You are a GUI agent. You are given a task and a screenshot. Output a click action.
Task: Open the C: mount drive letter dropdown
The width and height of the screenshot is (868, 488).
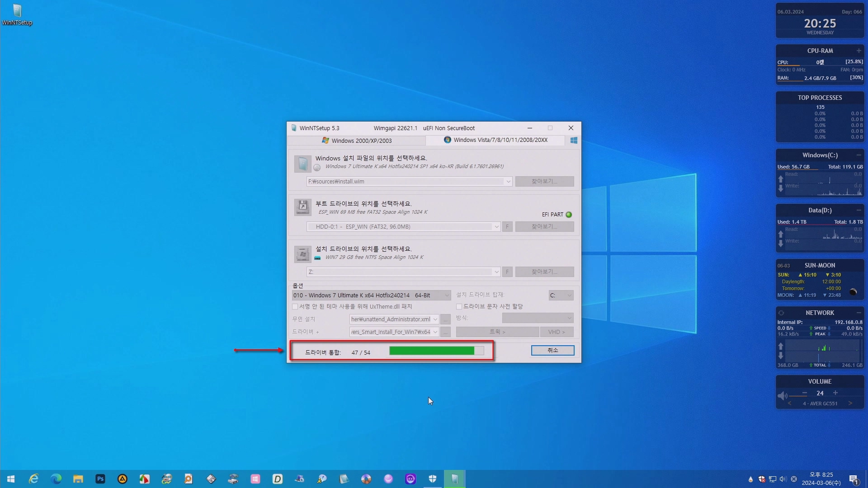[561, 296]
